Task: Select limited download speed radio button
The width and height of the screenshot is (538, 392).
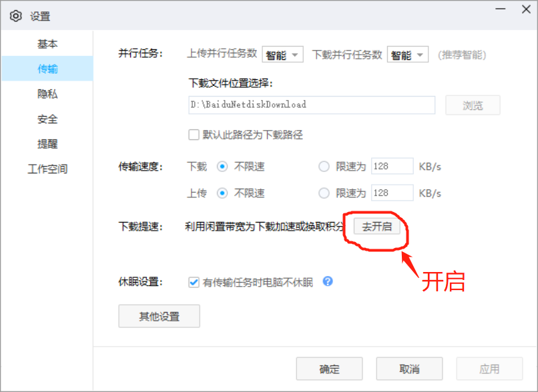Action: pyautogui.click(x=324, y=167)
